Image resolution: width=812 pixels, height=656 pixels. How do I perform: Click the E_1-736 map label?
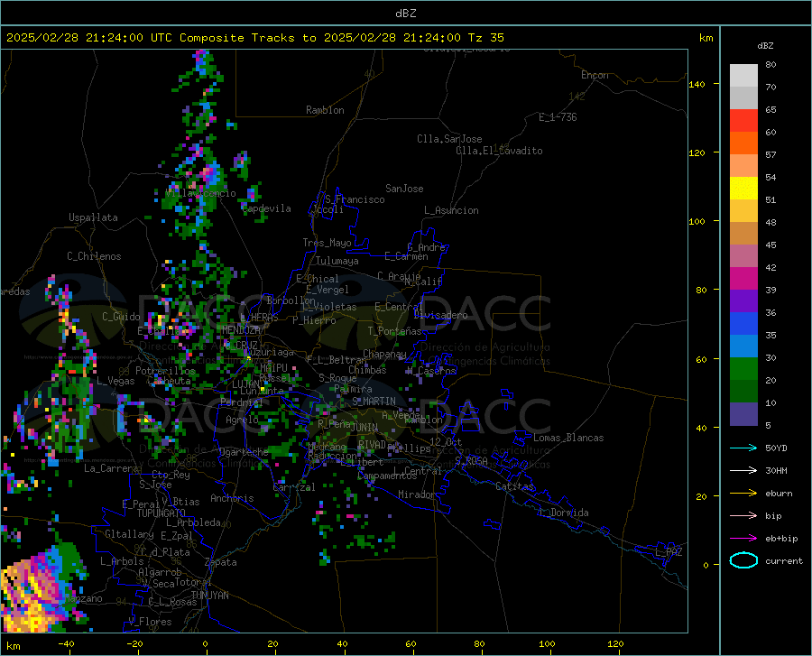click(558, 117)
